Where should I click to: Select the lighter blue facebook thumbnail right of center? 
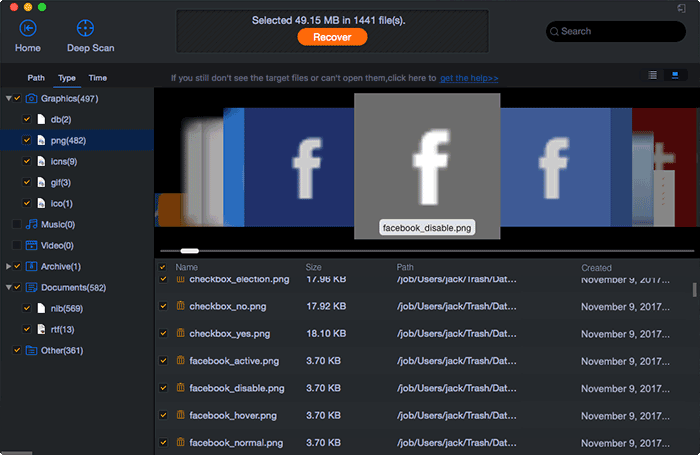pyautogui.click(x=555, y=167)
